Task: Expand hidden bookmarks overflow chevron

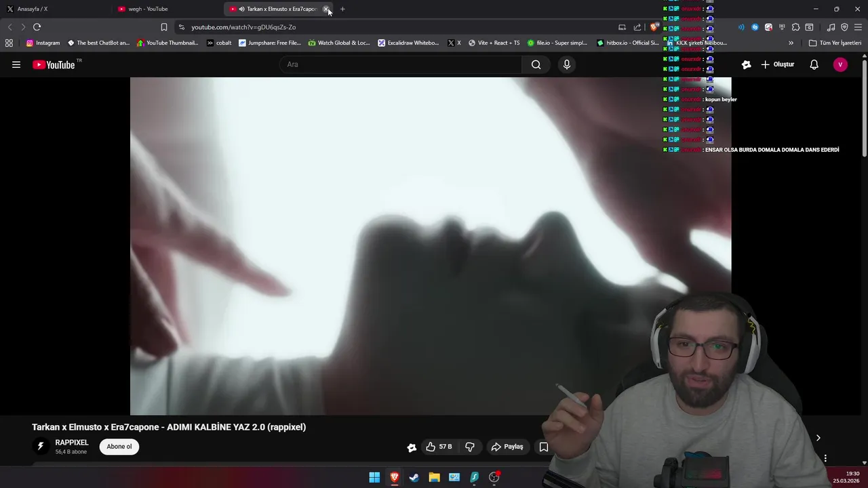Action: 791,43
